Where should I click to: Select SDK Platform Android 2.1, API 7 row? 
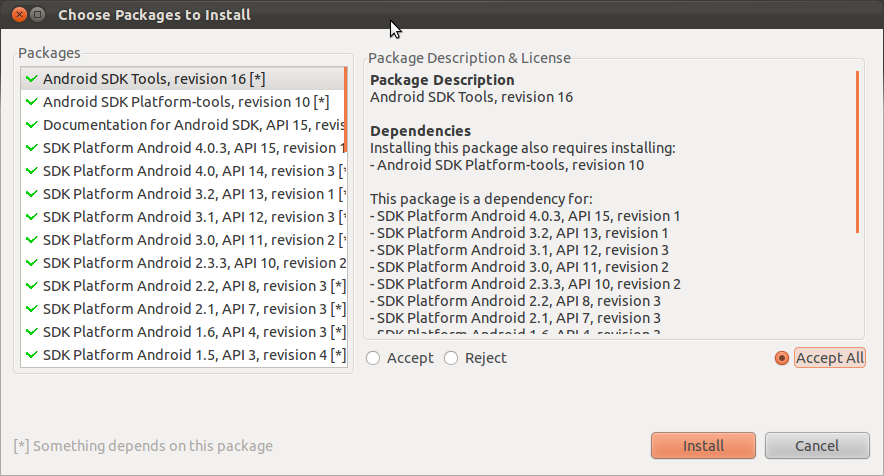pos(184,309)
